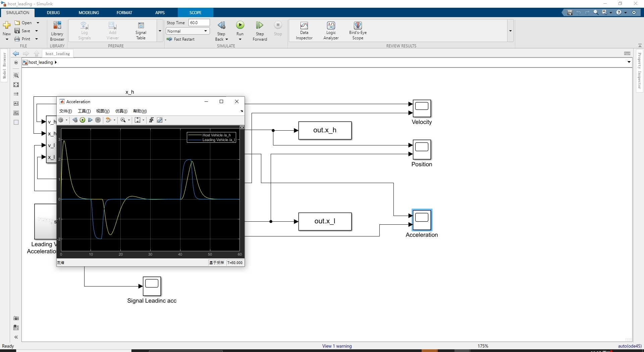The height and width of the screenshot is (352, 644).
Task: Toggle the zoom tool in the scope toolbar
Action: 123,120
